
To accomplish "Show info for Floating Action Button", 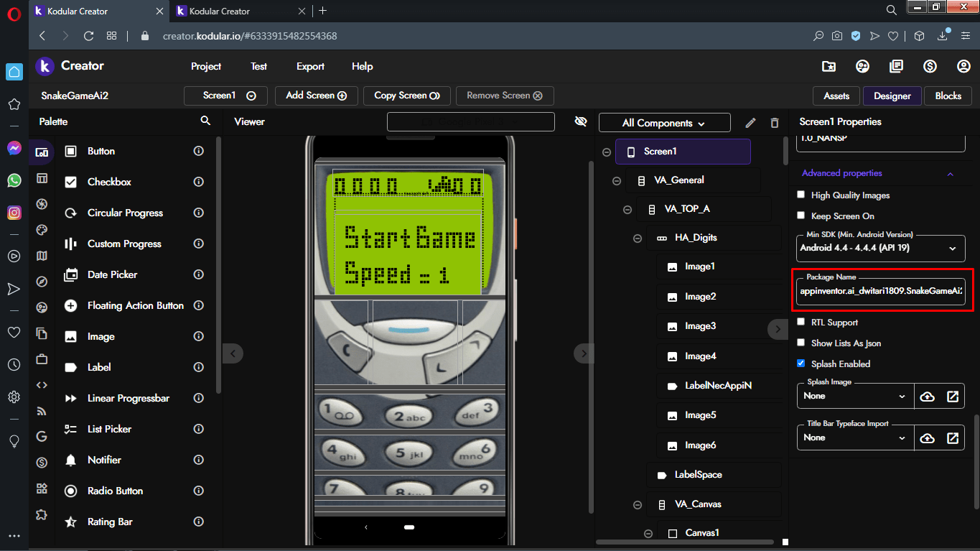I will point(199,305).
